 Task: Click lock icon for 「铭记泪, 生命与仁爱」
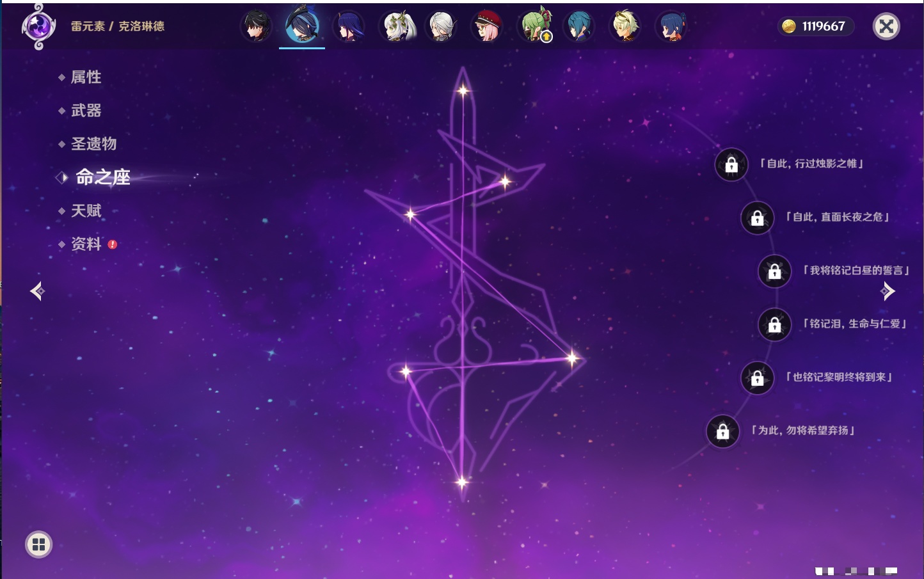[x=774, y=325]
